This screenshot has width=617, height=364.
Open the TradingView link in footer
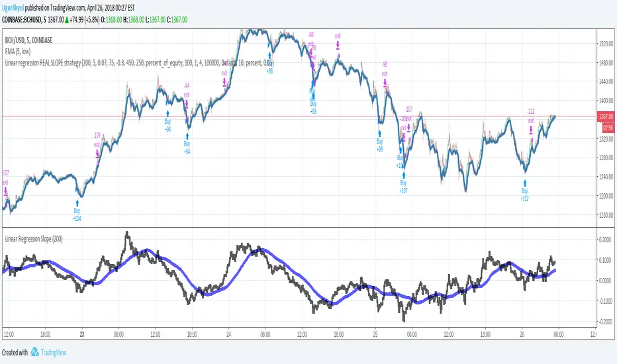pyautogui.click(x=53, y=353)
